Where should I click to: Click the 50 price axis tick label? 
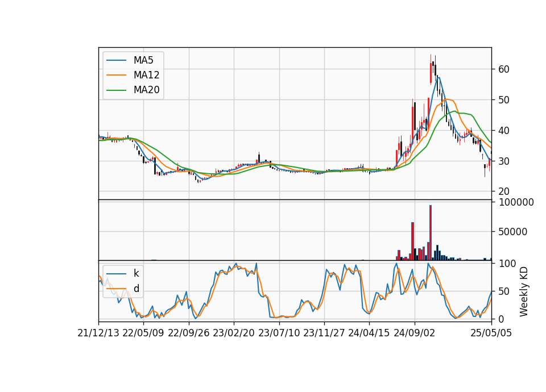coord(504,100)
